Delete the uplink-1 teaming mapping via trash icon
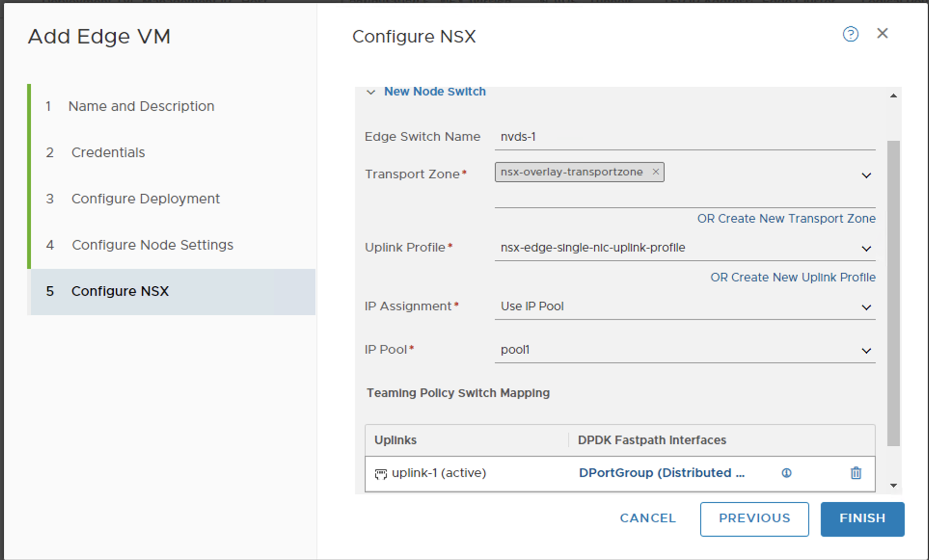The width and height of the screenshot is (929, 560). [x=856, y=473]
